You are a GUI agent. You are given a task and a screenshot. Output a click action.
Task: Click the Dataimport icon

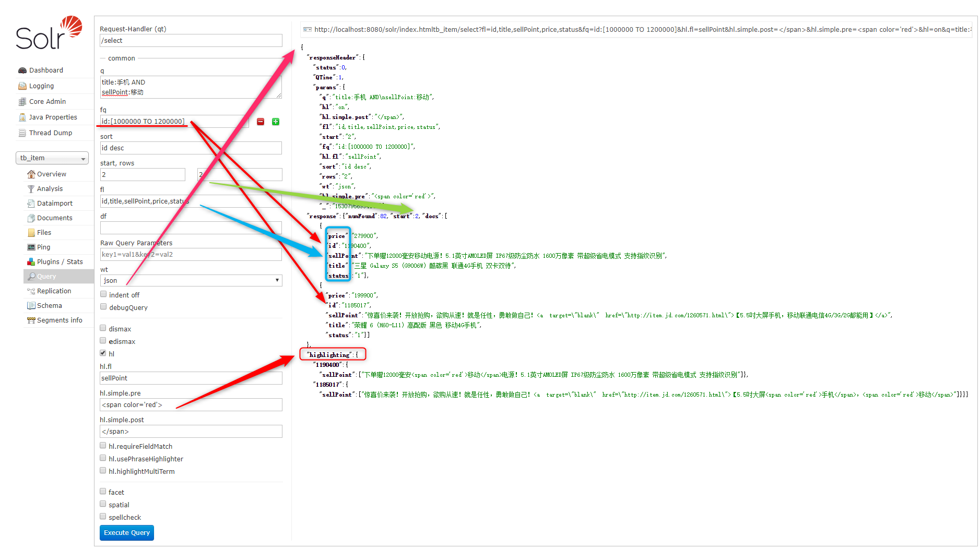(x=31, y=204)
